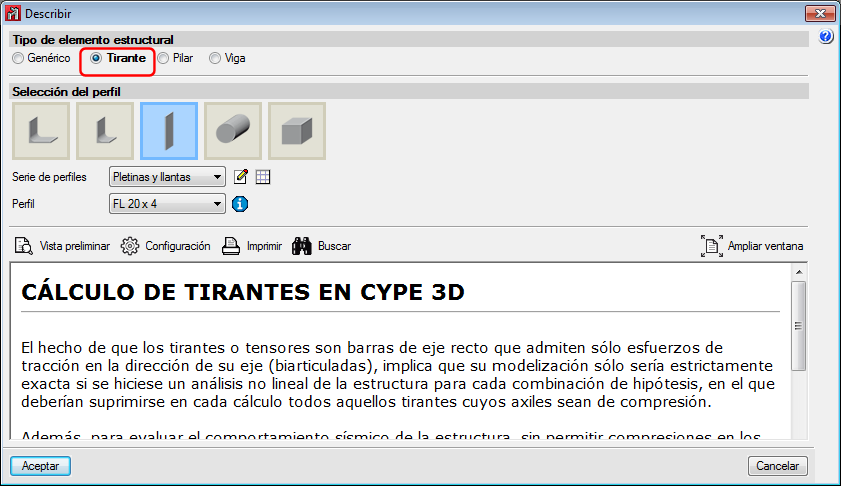841x486 pixels.
Task: Edit the profile series with pencil icon
Action: click(241, 176)
